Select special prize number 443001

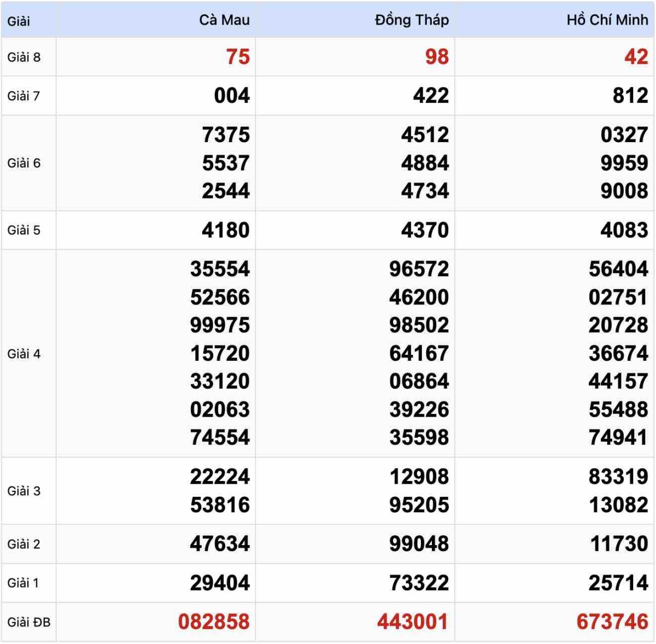click(413, 622)
